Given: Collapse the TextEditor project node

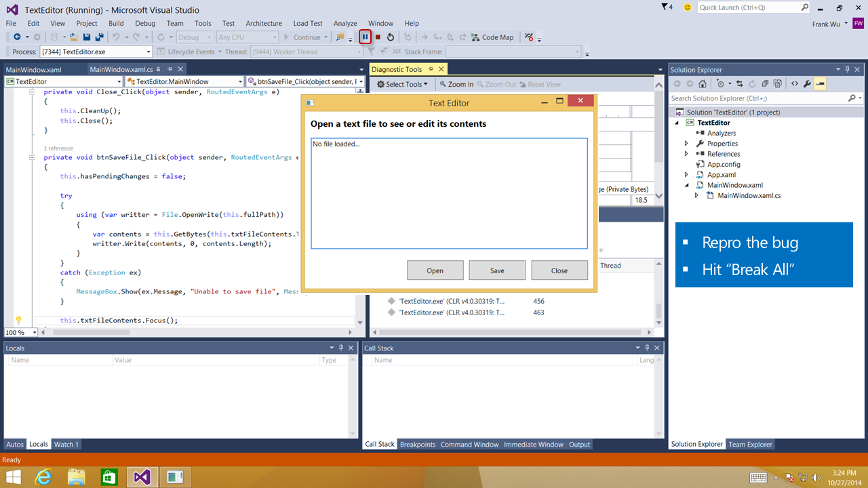Looking at the screenshot, I should [676, 123].
